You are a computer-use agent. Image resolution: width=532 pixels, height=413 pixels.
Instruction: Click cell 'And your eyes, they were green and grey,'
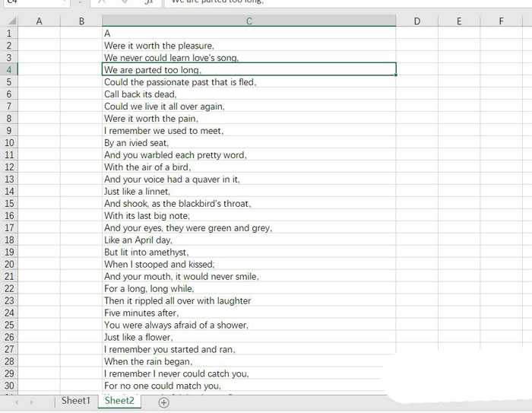[x=249, y=227]
